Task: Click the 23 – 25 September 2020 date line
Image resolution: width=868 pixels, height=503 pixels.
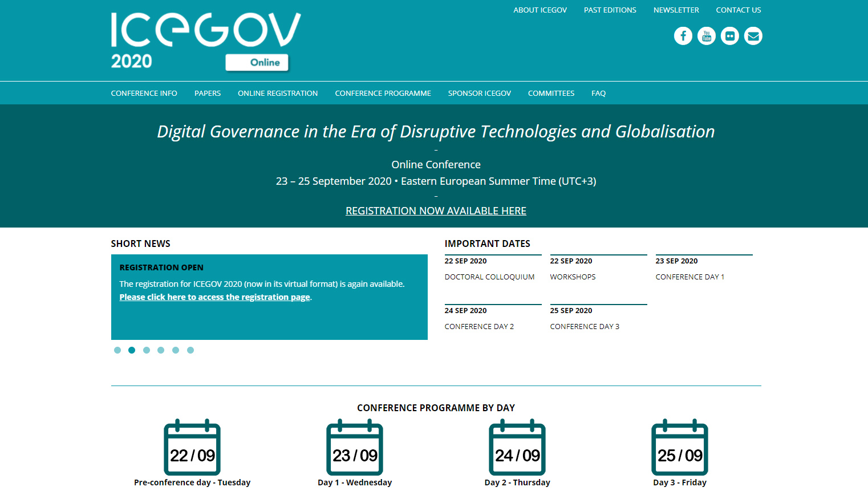Action: coord(436,181)
